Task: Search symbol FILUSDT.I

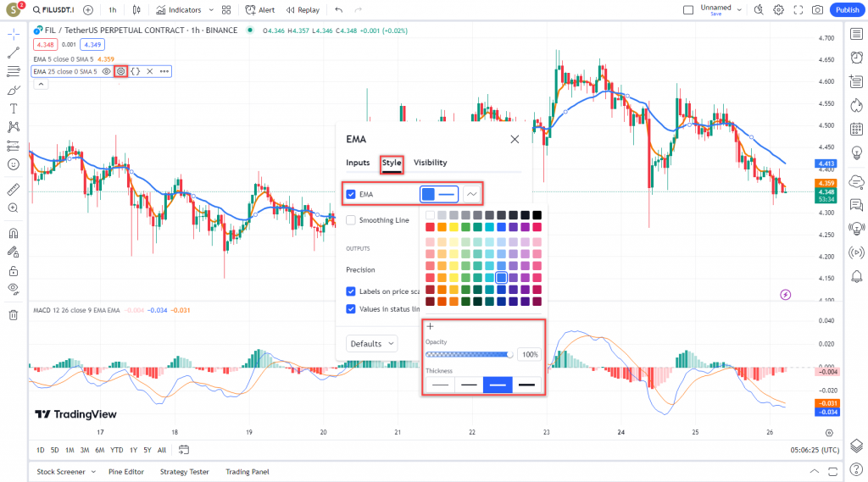Action: [x=53, y=10]
